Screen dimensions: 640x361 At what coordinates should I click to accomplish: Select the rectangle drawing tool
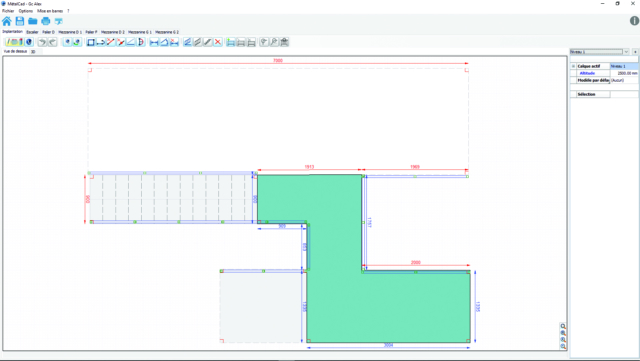tap(91, 42)
